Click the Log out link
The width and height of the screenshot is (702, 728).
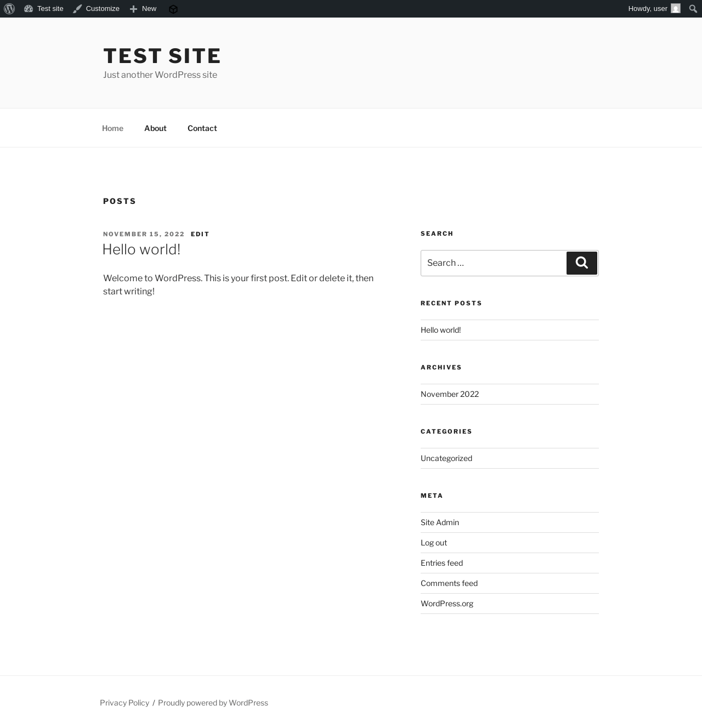tap(434, 543)
